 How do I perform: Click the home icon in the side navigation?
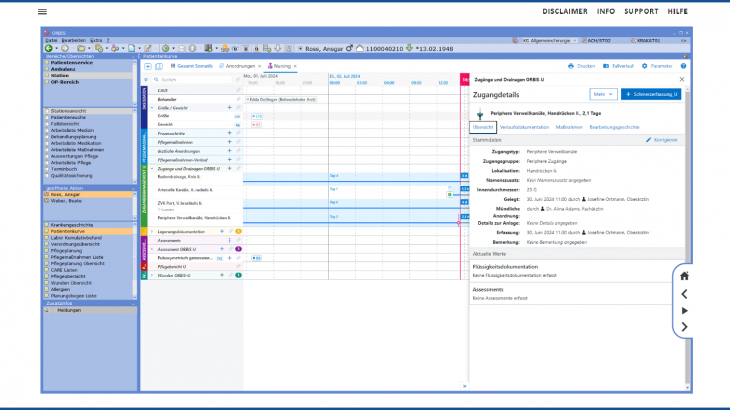(x=684, y=276)
